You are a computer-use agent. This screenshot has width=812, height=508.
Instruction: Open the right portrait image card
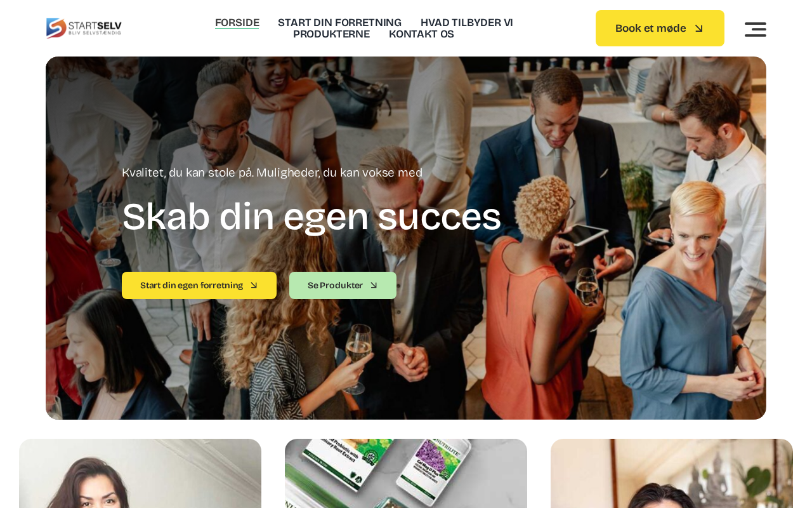[x=672, y=474]
